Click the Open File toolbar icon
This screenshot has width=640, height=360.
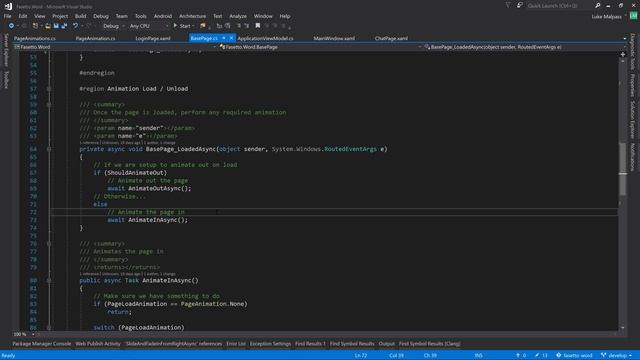click(x=48, y=26)
